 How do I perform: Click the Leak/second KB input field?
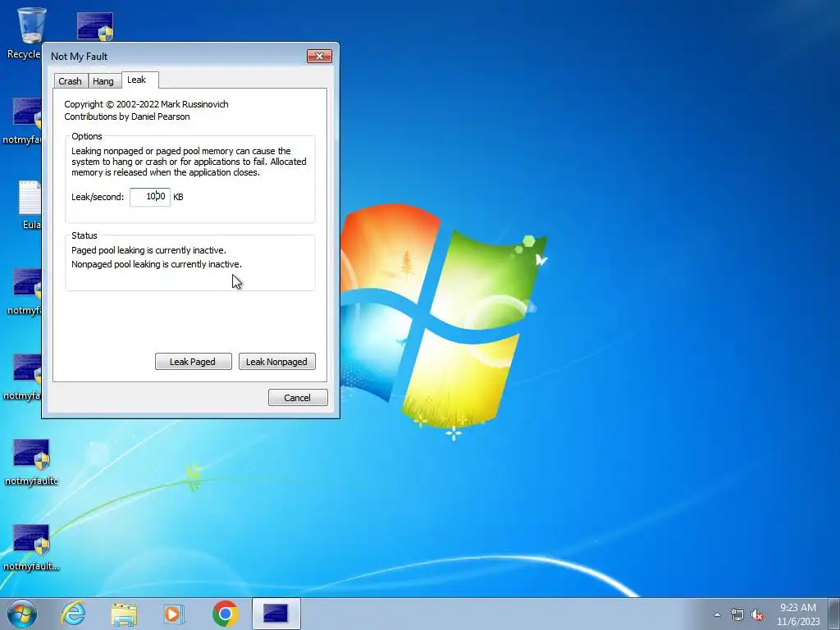(x=150, y=197)
